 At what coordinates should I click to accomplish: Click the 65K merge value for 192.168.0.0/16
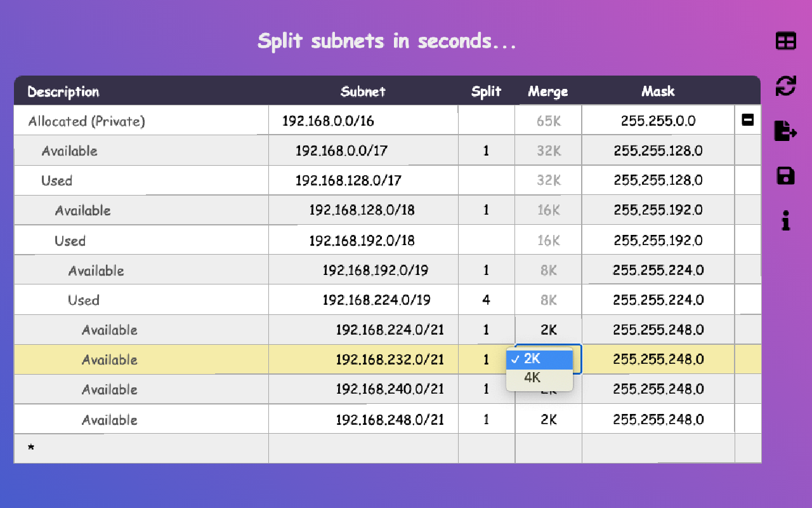548,121
